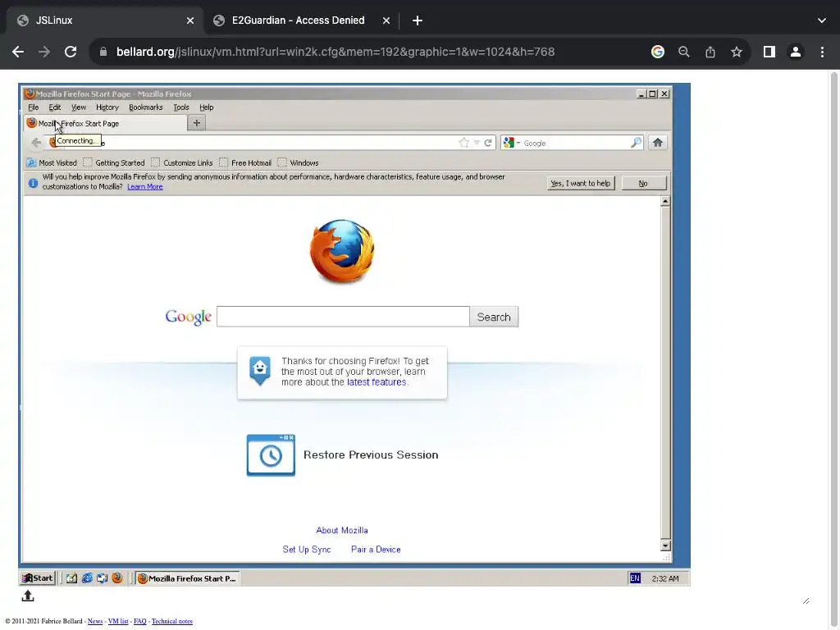The width and height of the screenshot is (840, 630).
Task: Click Firefox back navigation button
Action: pos(36,143)
